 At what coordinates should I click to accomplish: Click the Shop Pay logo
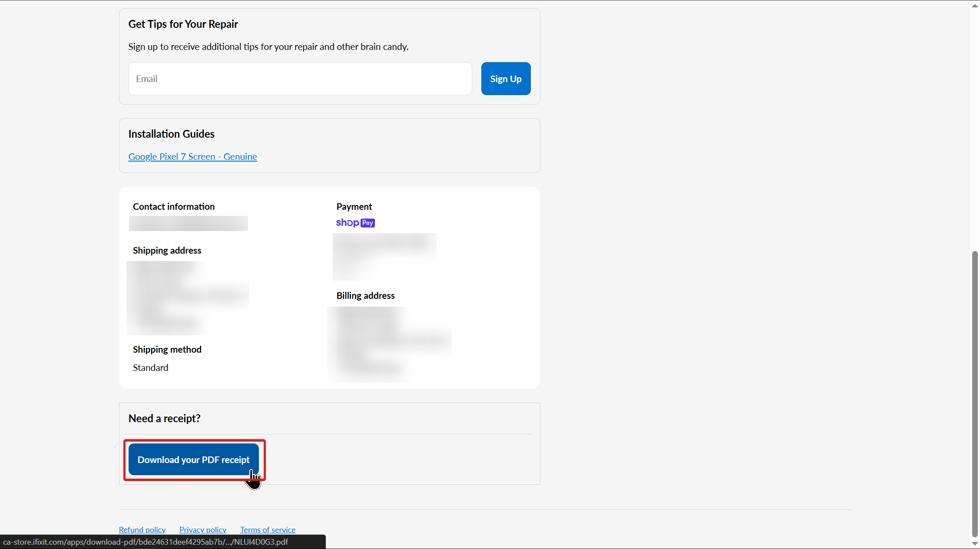click(x=355, y=223)
